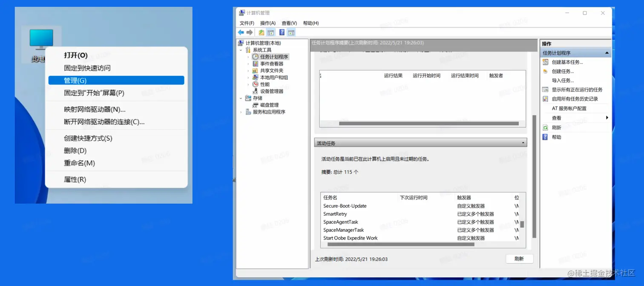Viewport: 644px width, 286px height.
Task: Collapse the 任务计划程序 Actions group arrow
Action: (607, 53)
